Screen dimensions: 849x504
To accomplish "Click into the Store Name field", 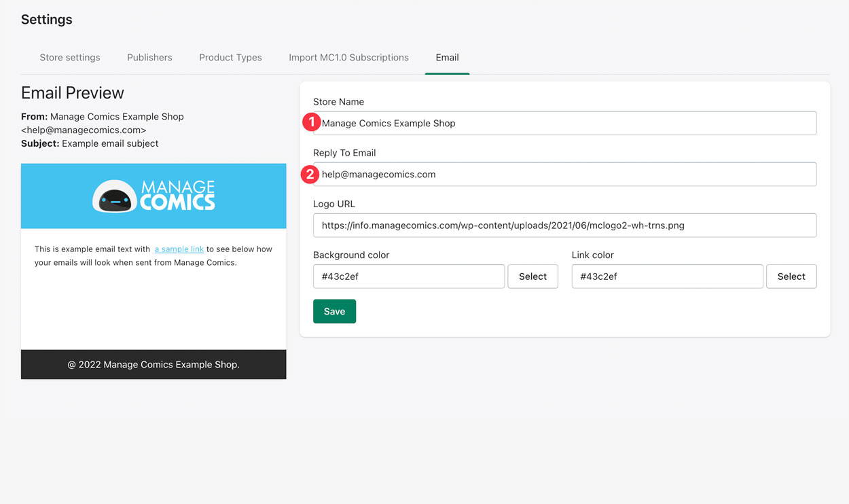I will point(564,123).
